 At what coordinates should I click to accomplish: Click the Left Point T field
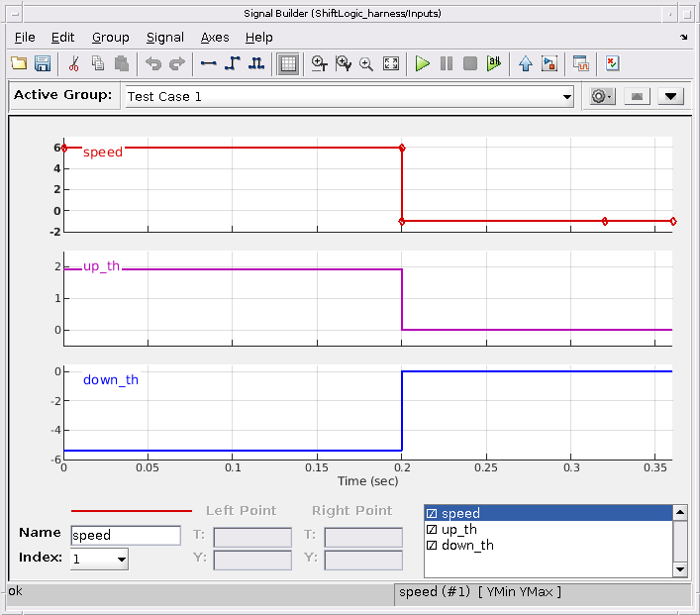tap(252, 538)
